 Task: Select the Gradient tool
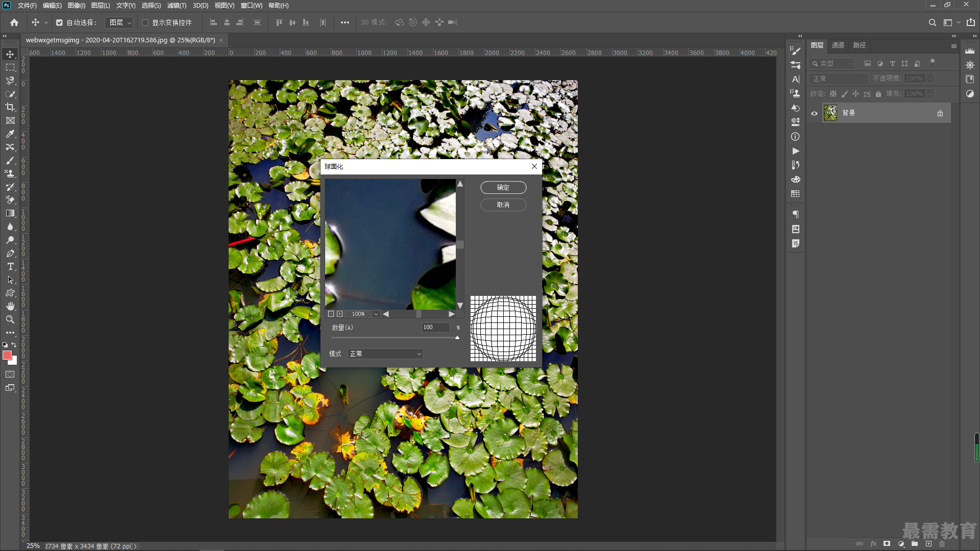10,213
